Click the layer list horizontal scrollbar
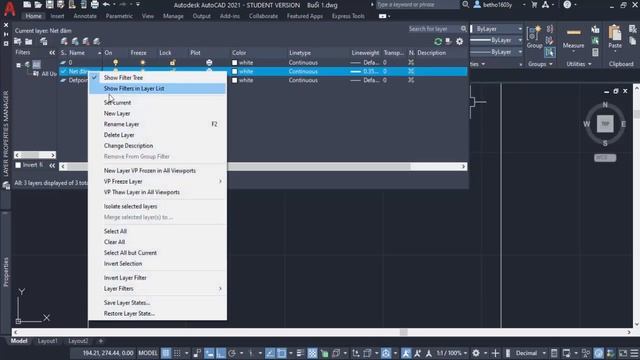This screenshot has height=360, width=640. pos(263,167)
